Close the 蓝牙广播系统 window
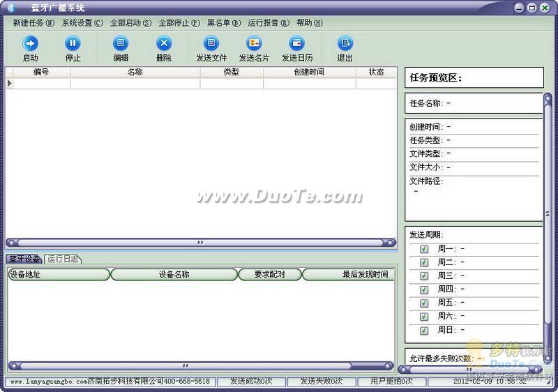558x392 pixels. click(x=545, y=8)
